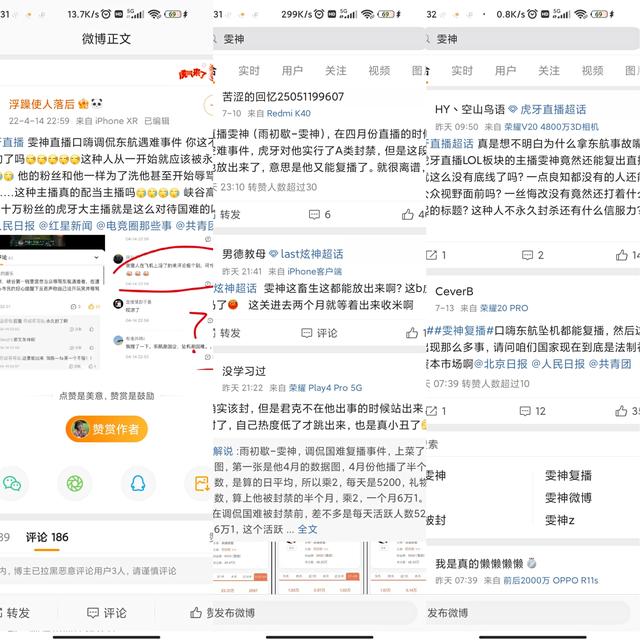The width and height of the screenshot is (640, 640).
Task: Open Redmi K40 source link
Action: (x=288, y=113)
